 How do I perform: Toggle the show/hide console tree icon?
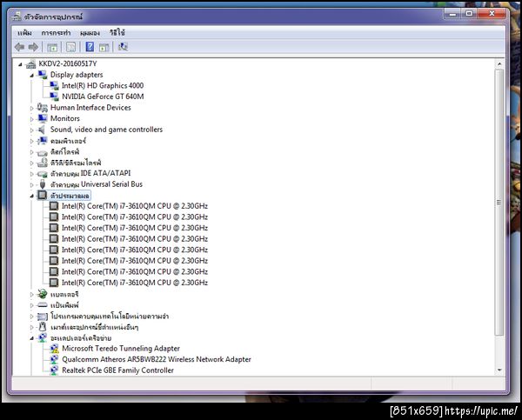[x=52, y=47]
